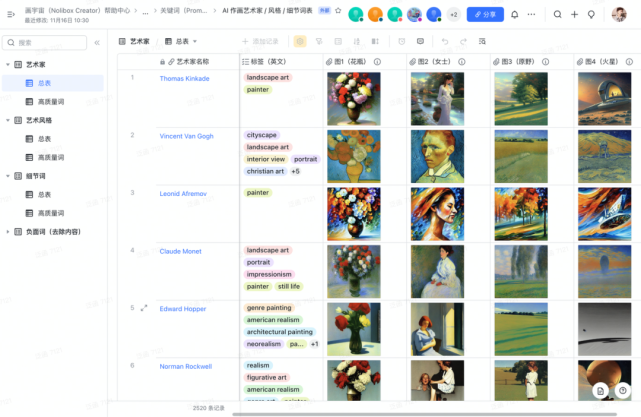Expand row 5 Edward Hopper record

tap(144, 308)
